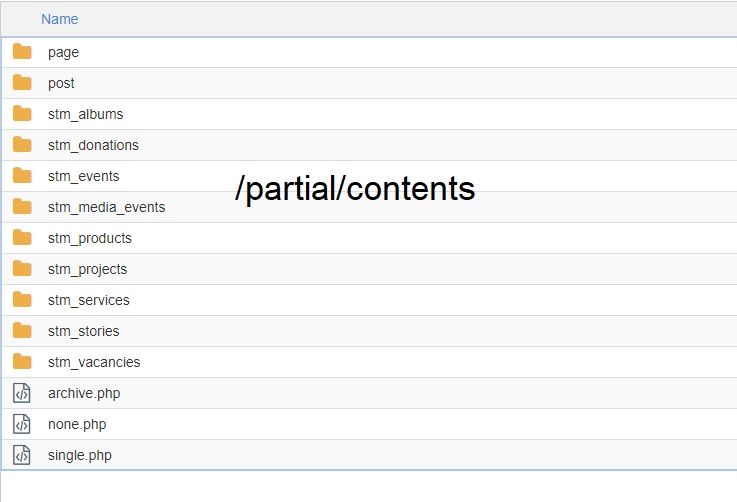Screen dimensions: 737x502
Task: Open the stm_media_events folder name
Action: click(x=107, y=207)
